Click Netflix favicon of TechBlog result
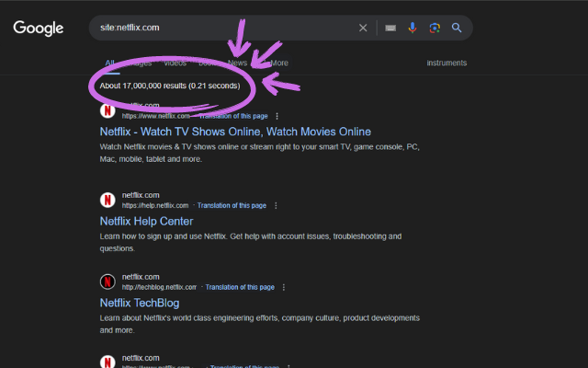This screenshot has width=588, height=368. [x=107, y=282]
